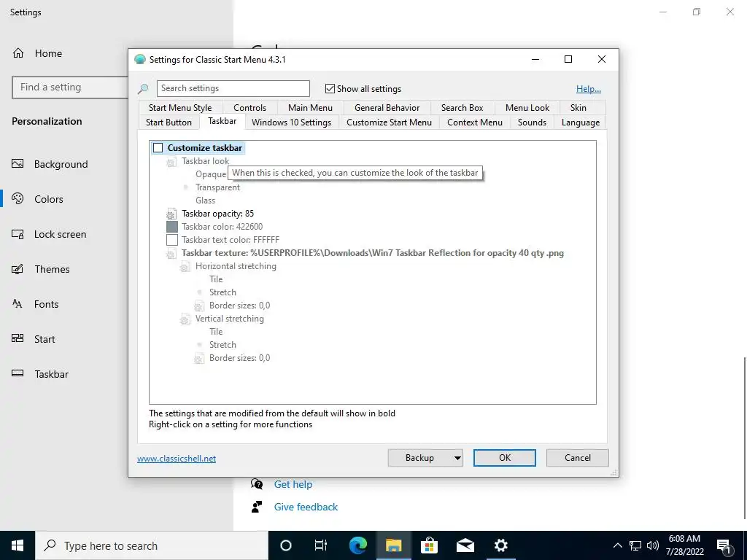Viewport: 747px width, 560px height.
Task: Click the icon next to vertical Border sizes
Action: pyautogui.click(x=199, y=358)
